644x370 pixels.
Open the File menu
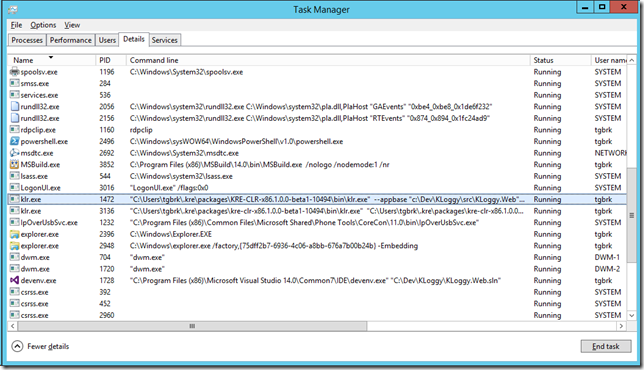[16, 25]
